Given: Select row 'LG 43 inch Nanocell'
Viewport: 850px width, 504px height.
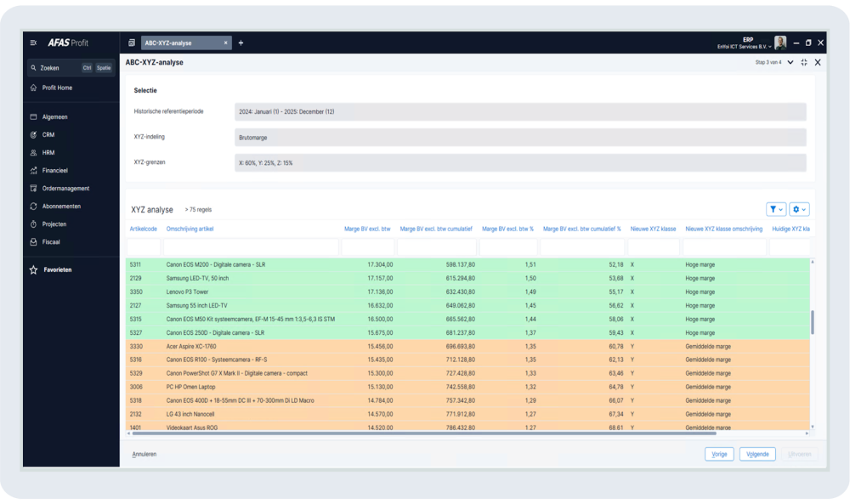Looking at the screenshot, I should 467,414.
